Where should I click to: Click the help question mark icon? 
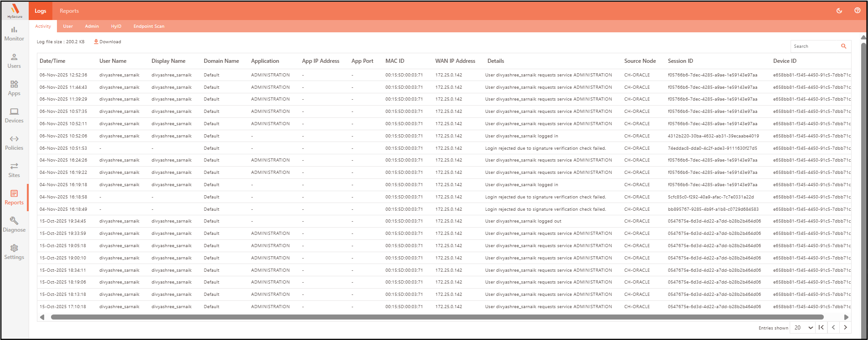click(858, 10)
